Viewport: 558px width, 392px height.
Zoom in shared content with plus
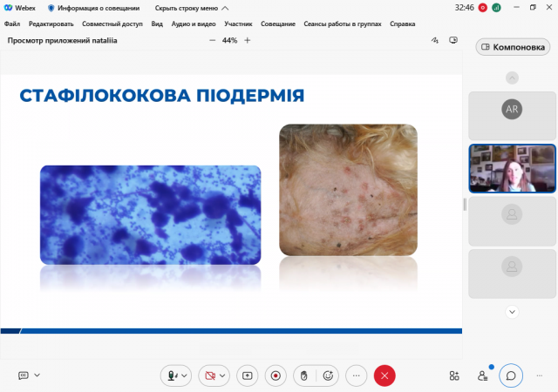pyautogui.click(x=248, y=41)
